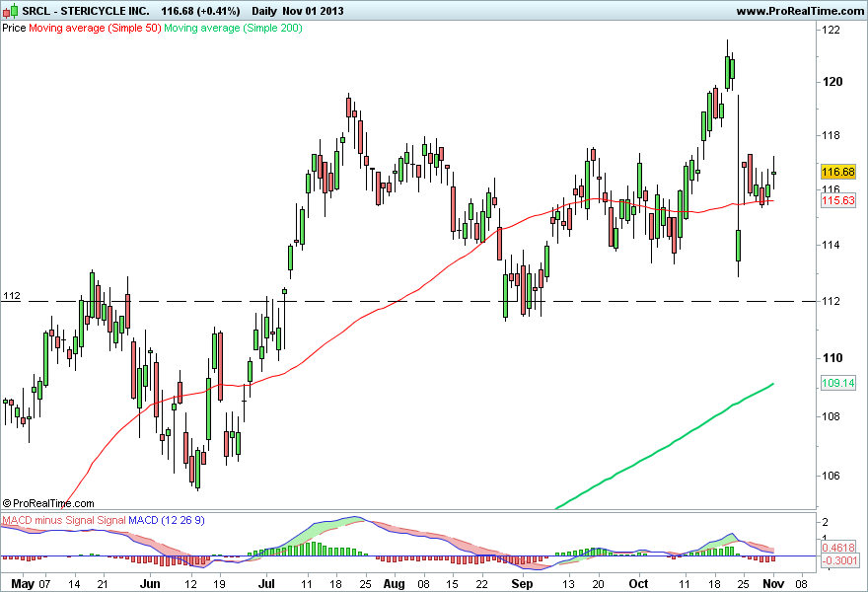868x592 pixels.
Task: Click the Aug month label on time axis
Action: (395, 584)
